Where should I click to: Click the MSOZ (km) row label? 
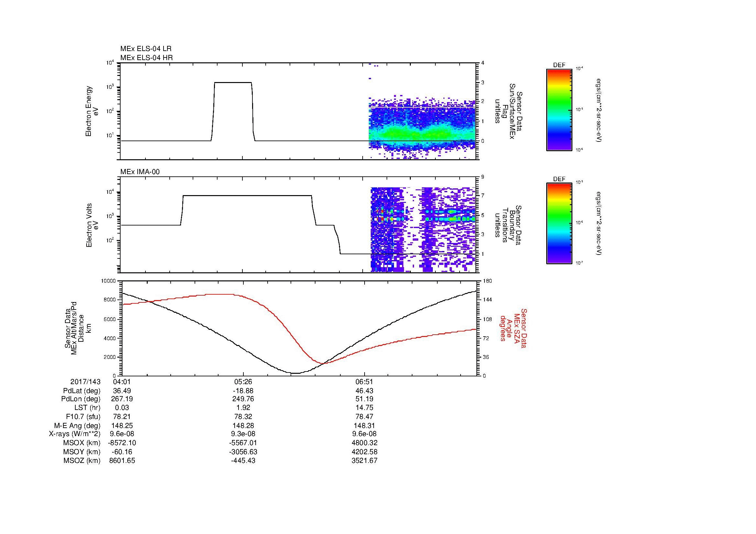click(x=82, y=461)
